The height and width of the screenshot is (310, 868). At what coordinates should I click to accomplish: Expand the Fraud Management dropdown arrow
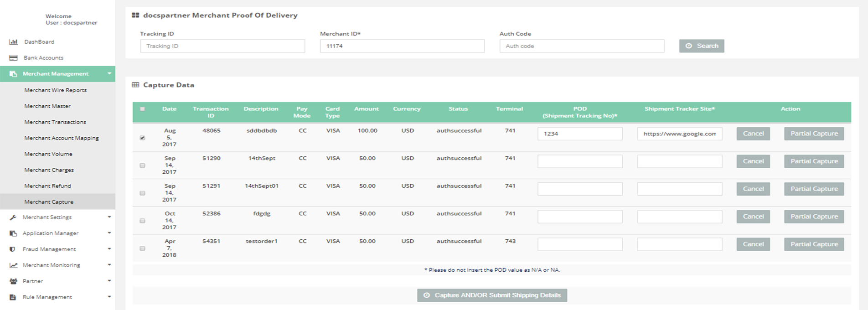(x=109, y=249)
